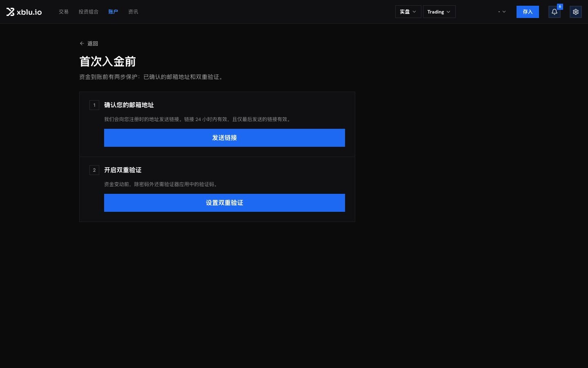Expand the 实盘 dropdown

pyautogui.click(x=408, y=12)
